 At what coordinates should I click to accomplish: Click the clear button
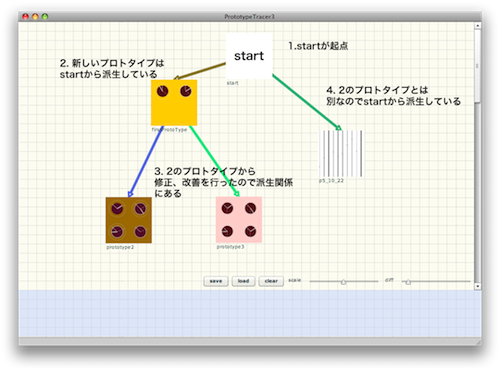click(x=271, y=281)
